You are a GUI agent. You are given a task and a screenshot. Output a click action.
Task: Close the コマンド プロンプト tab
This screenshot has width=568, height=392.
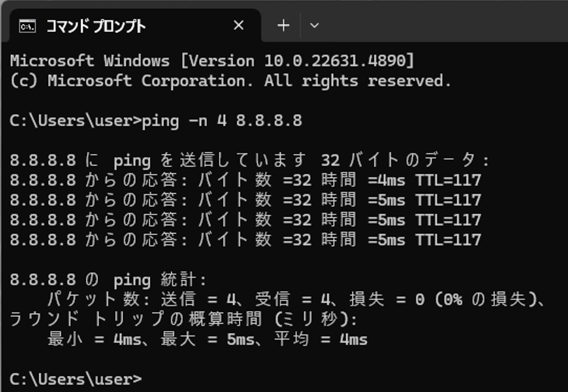tap(238, 25)
